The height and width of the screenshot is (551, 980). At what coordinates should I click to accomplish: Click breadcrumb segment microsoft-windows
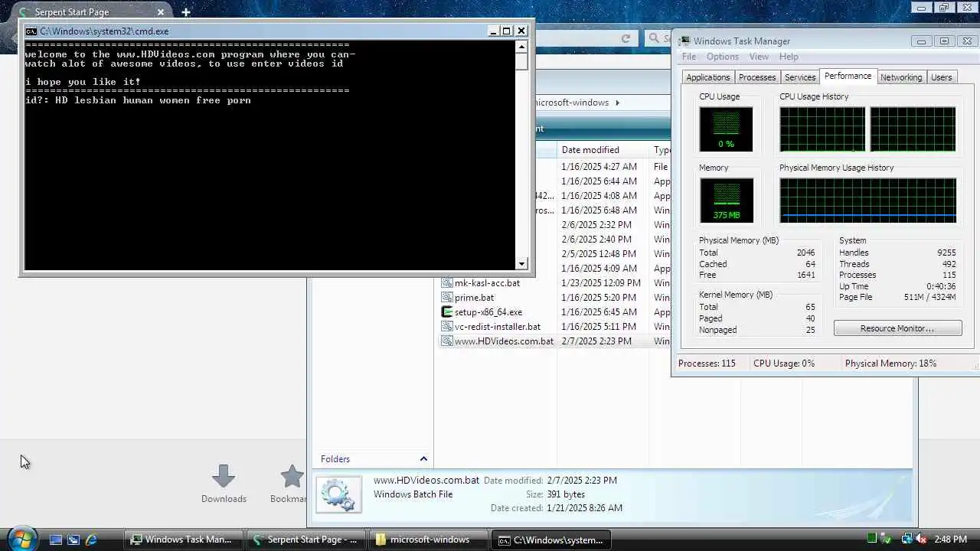[x=572, y=103]
